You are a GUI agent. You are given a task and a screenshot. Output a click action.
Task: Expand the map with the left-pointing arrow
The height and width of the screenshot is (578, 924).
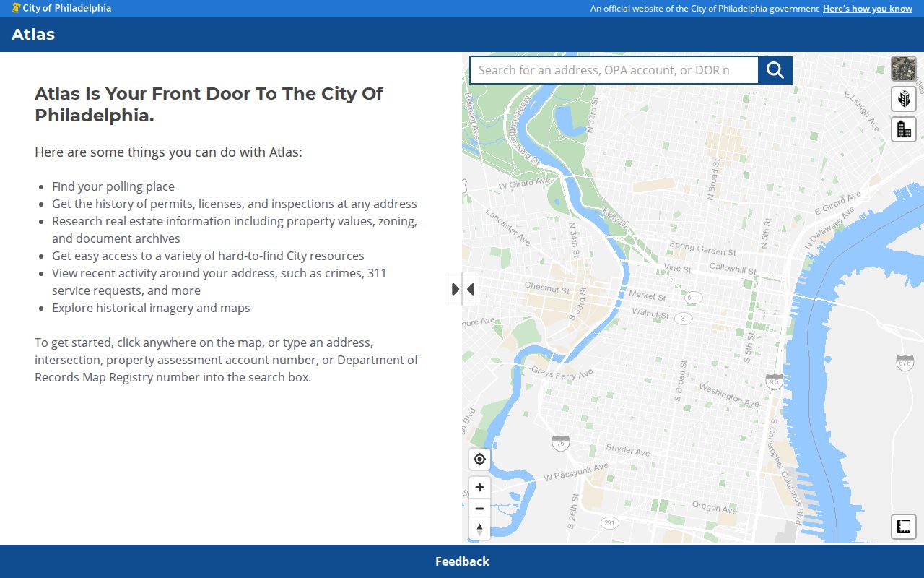click(x=471, y=289)
